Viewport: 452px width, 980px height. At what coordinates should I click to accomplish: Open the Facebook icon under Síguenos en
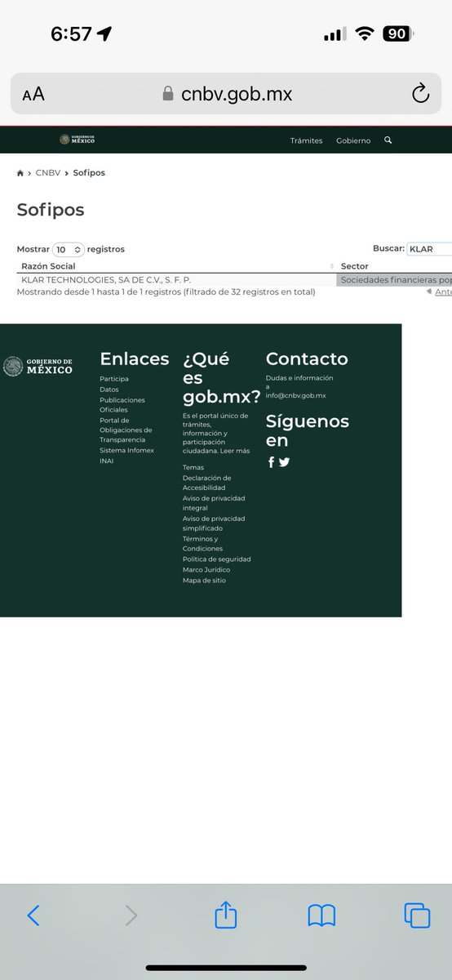[272, 462]
